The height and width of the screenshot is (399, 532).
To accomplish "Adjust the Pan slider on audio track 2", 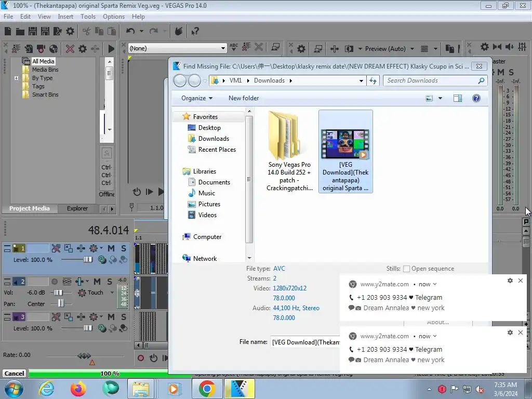I will tap(61, 303).
